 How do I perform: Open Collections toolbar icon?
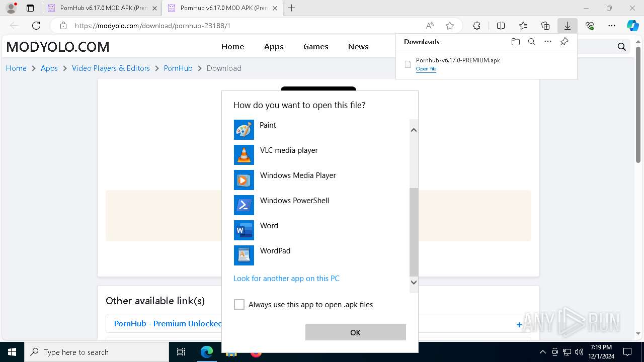pos(545,26)
